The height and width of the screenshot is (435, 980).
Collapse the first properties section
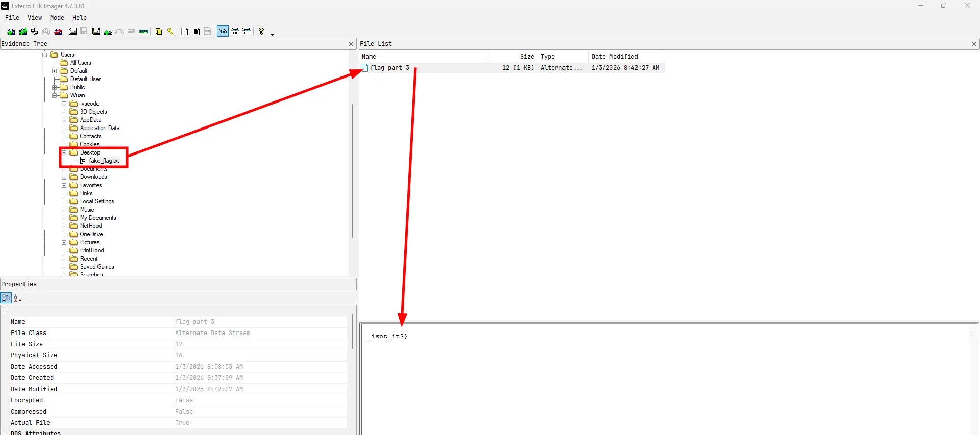[5, 310]
